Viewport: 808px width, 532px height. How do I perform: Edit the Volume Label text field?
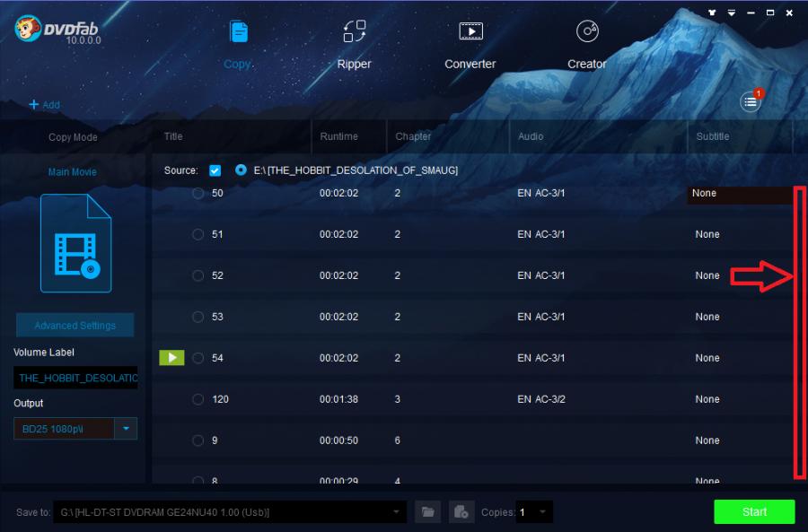point(75,378)
